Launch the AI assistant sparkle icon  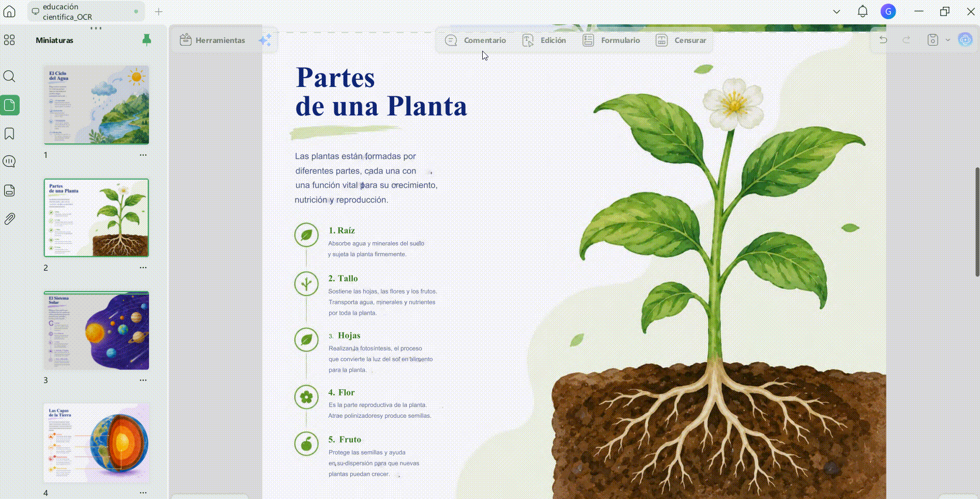(x=265, y=40)
